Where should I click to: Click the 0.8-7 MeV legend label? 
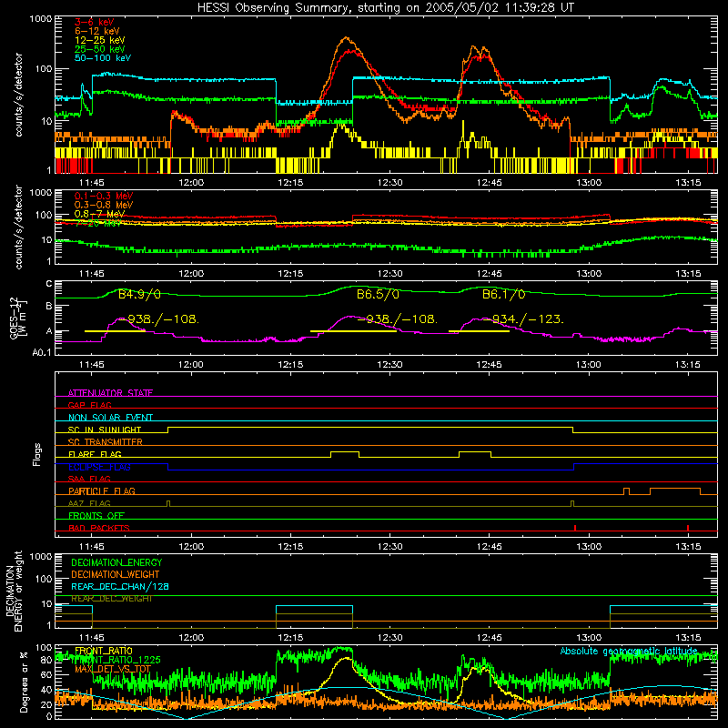[x=100, y=214]
